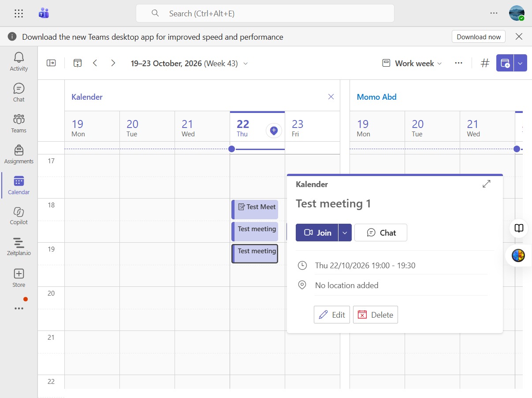Edit Test meeting 1
Viewport: 532px width, 398px height.
332,315
